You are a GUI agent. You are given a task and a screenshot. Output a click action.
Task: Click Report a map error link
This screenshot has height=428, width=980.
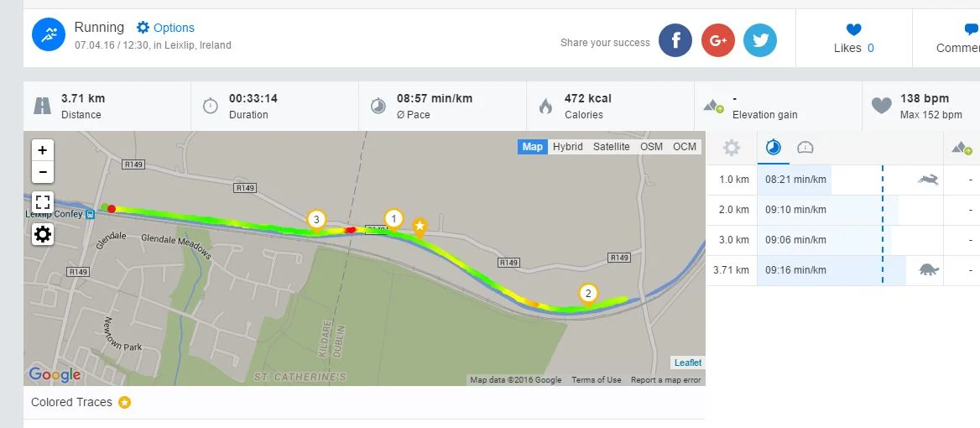[665, 380]
